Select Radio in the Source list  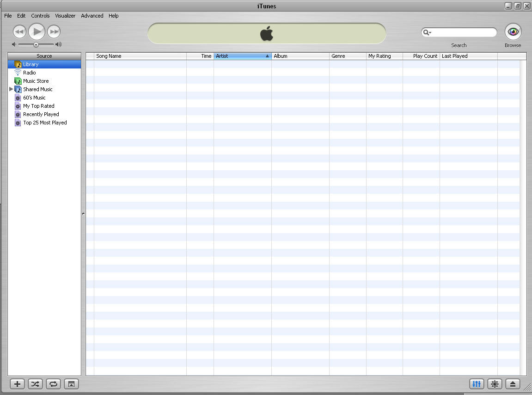[44, 73]
